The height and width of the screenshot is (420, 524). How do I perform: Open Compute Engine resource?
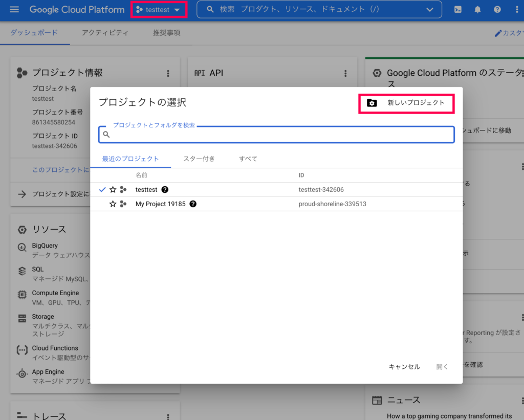[55, 293]
